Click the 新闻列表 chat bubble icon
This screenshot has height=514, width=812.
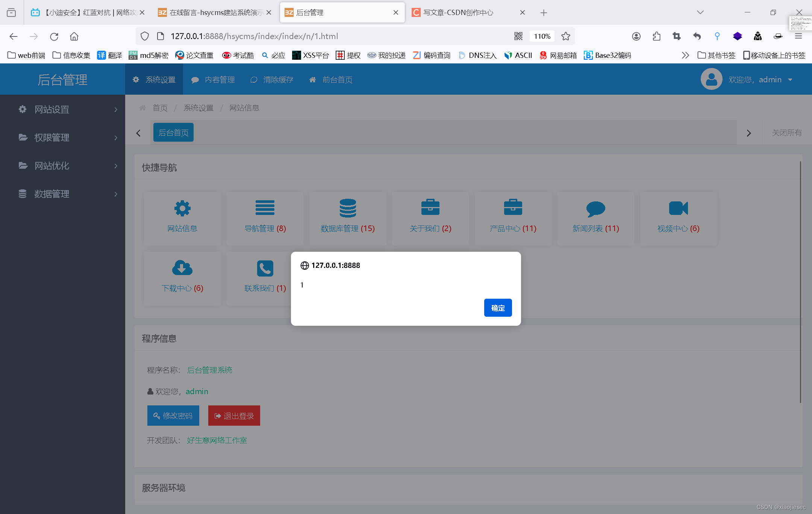595,209
